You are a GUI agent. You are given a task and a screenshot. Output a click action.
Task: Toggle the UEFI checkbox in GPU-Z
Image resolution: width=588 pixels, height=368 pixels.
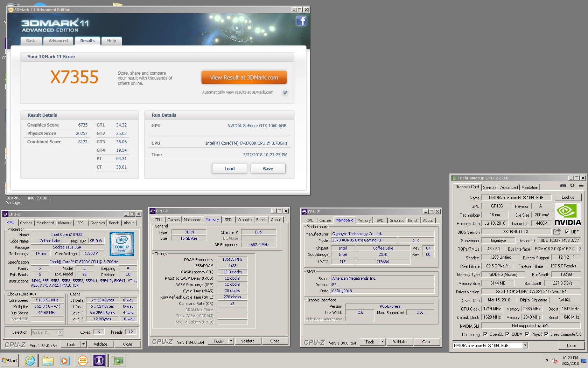(x=567, y=232)
